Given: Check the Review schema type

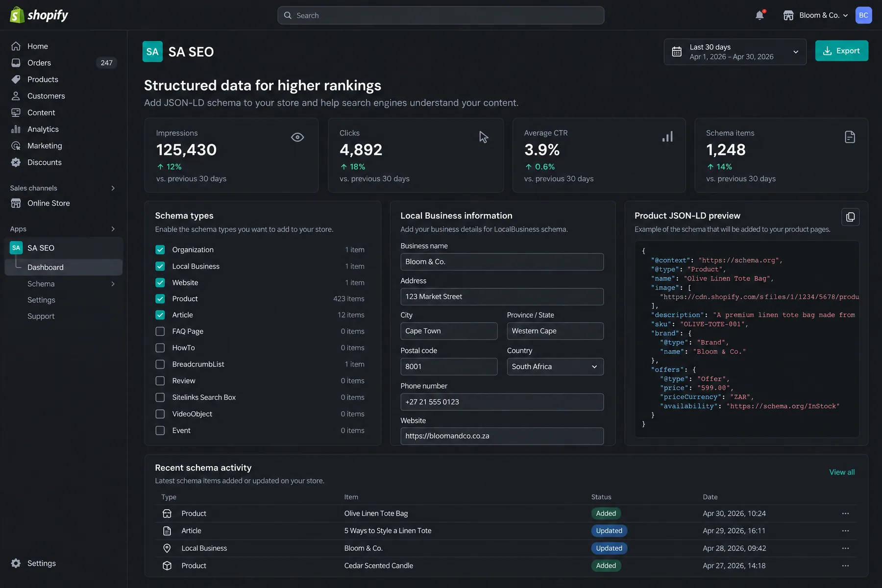Looking at the screenshot, I should point(160,381).
